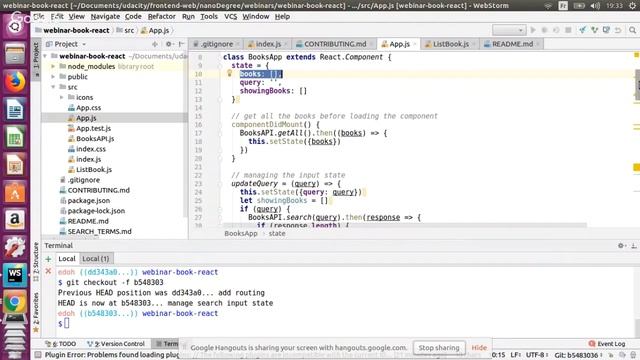The image size is (640, 360).
Task: Hide the Project panel with collapse icon
Action: tap(181, 44)
